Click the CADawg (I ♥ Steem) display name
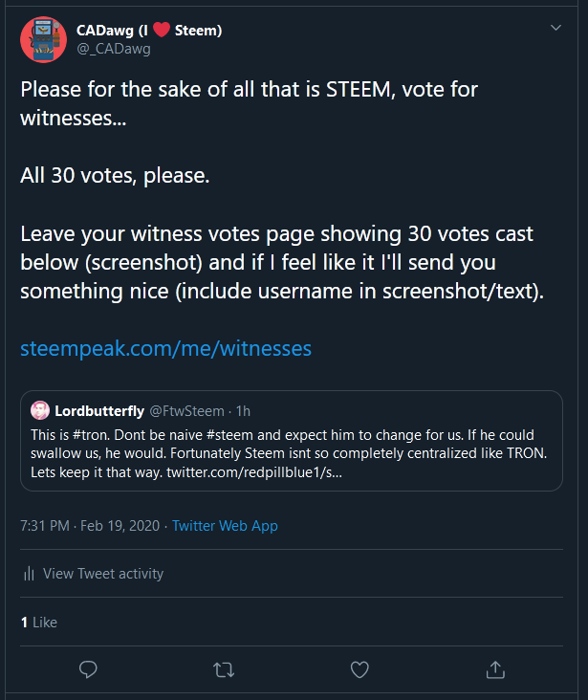 pyautogui.click(x=149, y=31)
